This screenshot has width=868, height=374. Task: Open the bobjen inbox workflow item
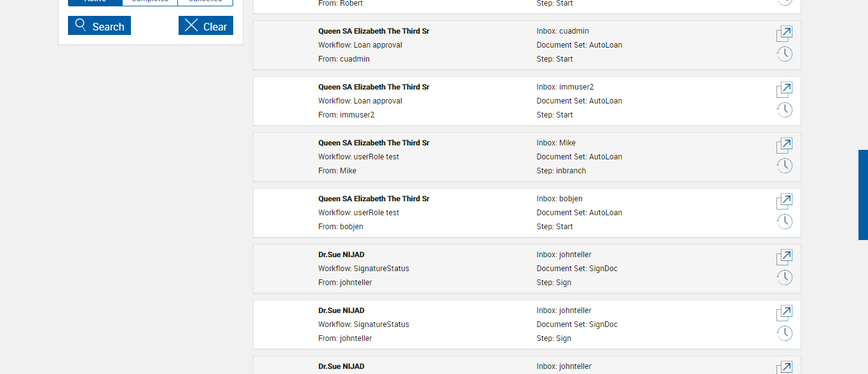click(784, 201)
